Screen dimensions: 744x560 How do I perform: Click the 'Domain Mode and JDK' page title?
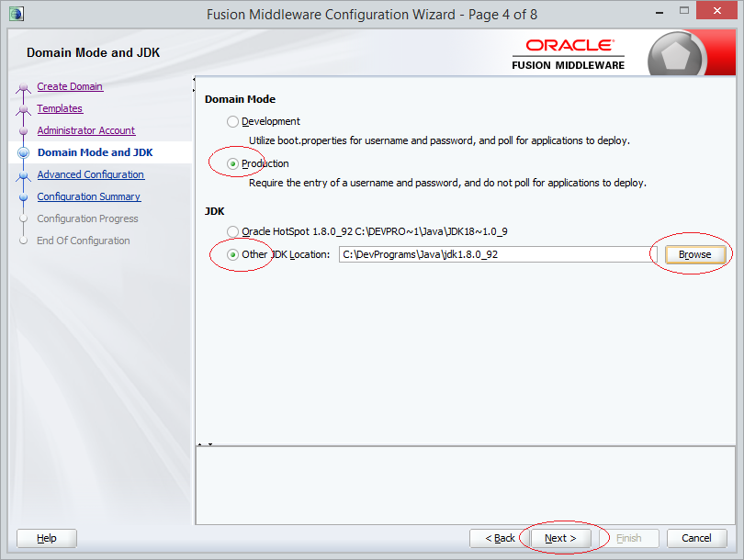(x=93, y=52)
